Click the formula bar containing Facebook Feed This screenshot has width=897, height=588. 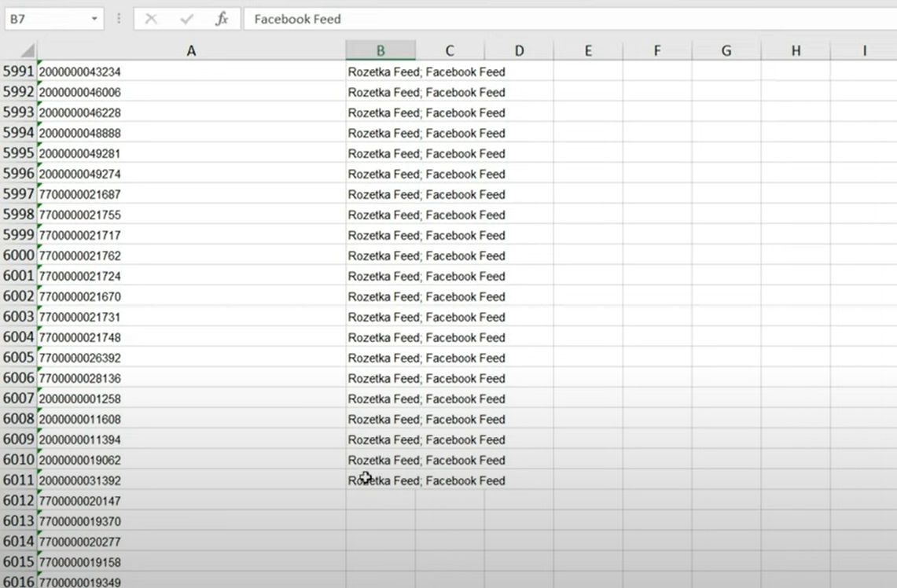570,19
